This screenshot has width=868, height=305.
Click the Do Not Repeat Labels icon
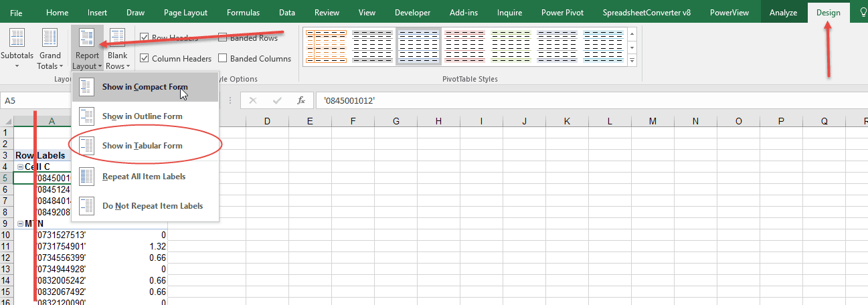click(87, 206)
